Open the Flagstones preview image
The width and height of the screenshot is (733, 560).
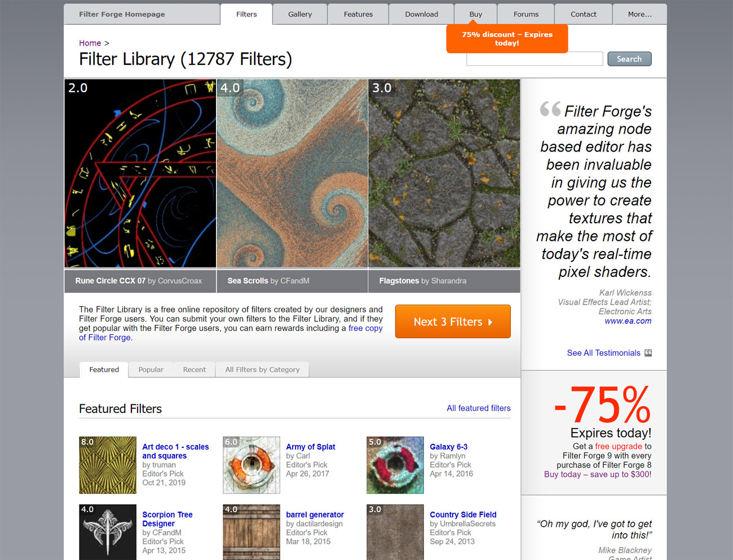444,173
